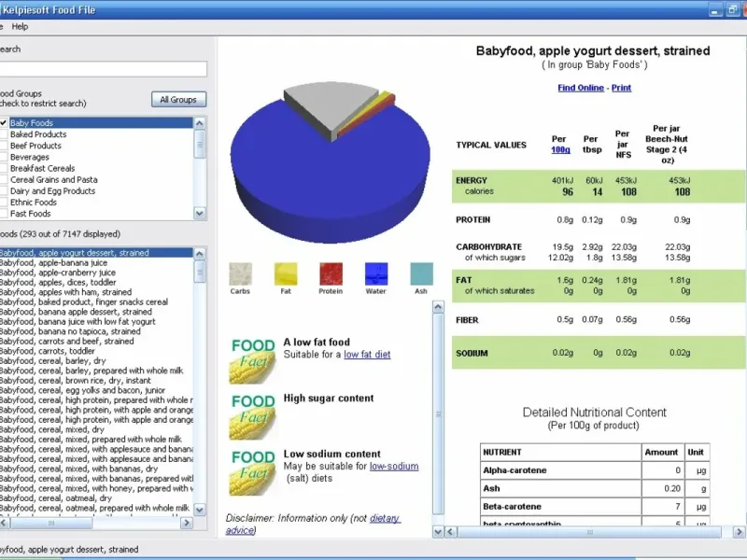Tick the Beverages group checkbox
This screenshot has width=747, height=560.
tap(3, 157)
